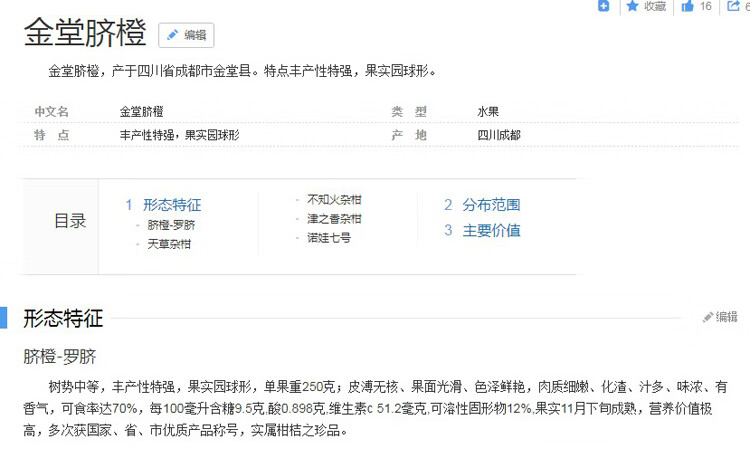Select 诺娃七号 in the contents
The width and height of the screenshot is (750, 458).
[x=329, y=238]
